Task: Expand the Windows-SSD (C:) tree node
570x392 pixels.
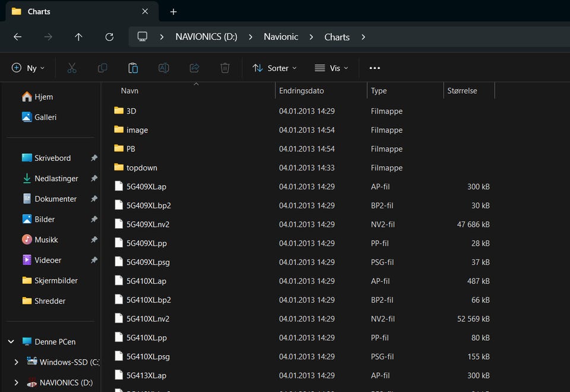Action: coord(17,362)
